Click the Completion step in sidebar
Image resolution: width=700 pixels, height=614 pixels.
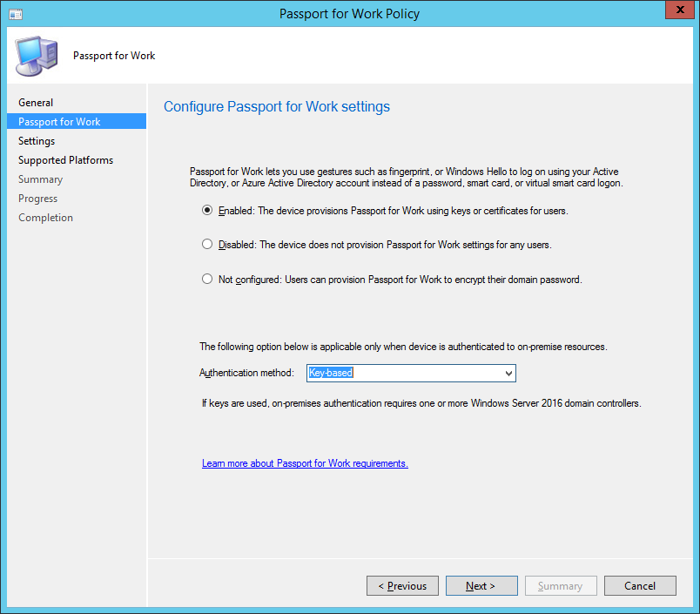tap(45, 218)
